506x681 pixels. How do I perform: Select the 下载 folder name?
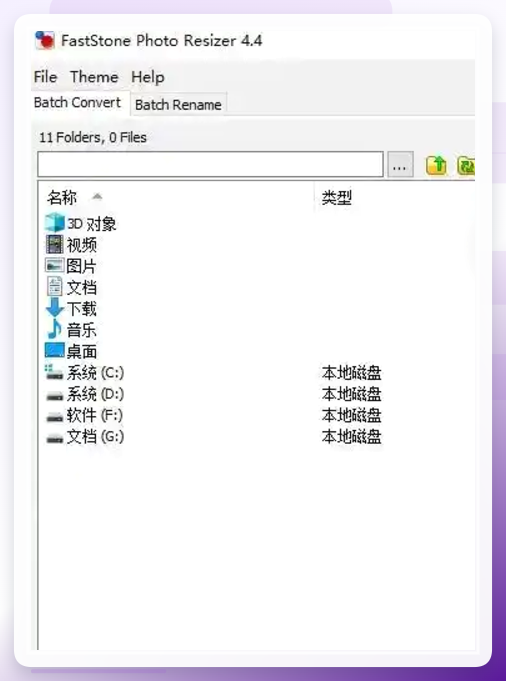click(x=82, y=309)
